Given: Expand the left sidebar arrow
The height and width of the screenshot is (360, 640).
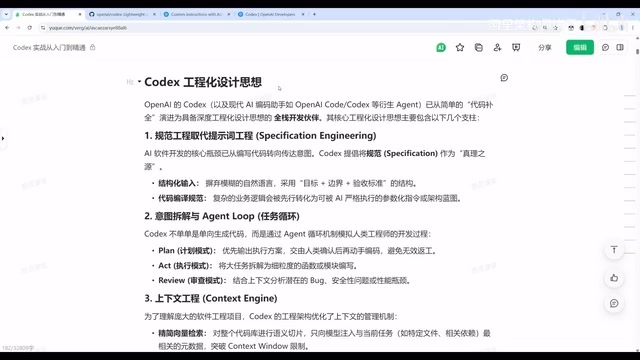Looking at the screenshot, I should 3,138.
